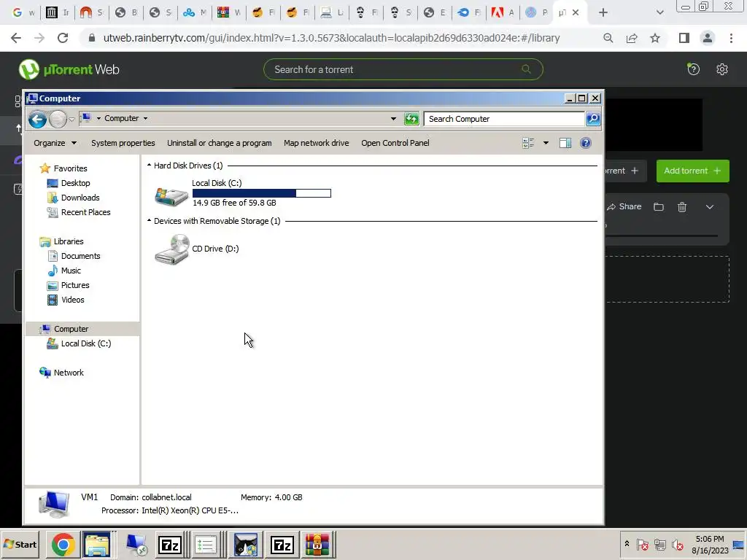This screenshot has width=747, height=560.
Task: Open Chrome tab search dropdown arrow
Action: [x=659, y=12]
